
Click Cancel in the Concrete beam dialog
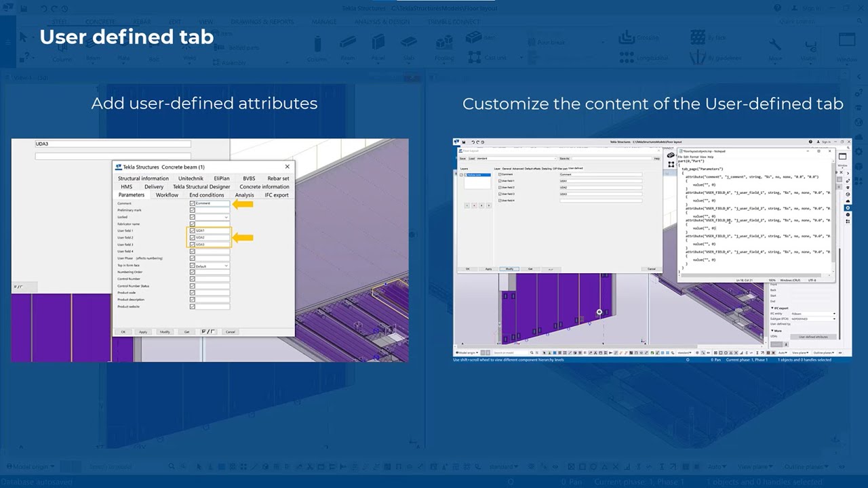[231, 331]
